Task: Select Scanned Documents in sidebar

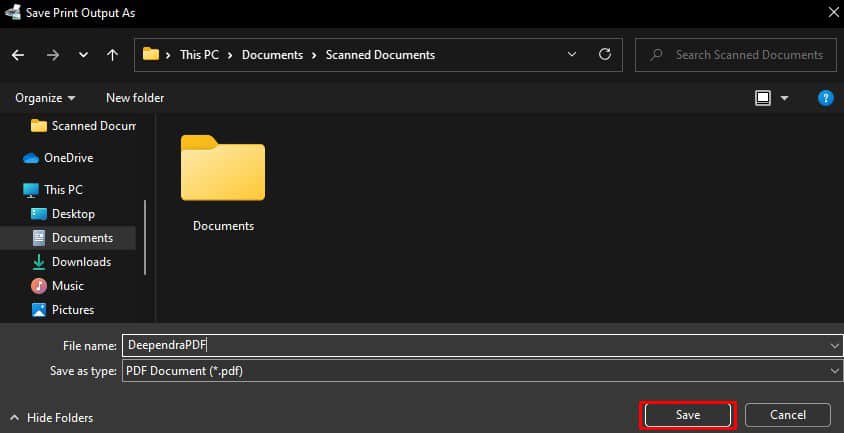Action: tap(83, 126)
